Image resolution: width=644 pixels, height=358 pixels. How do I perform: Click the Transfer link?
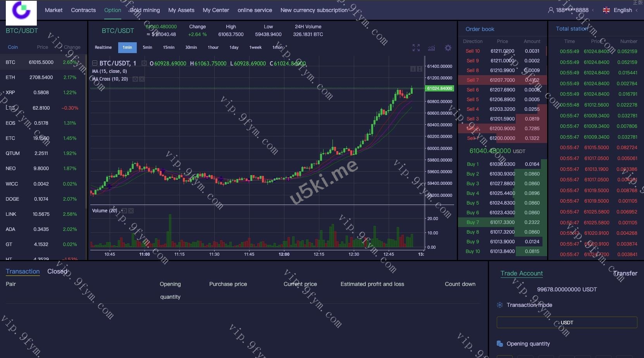(625, 273)
